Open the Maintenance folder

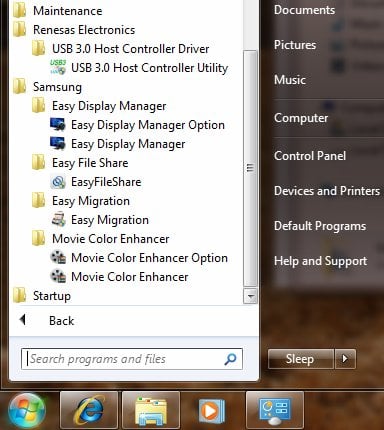click(x=127, y=11)
